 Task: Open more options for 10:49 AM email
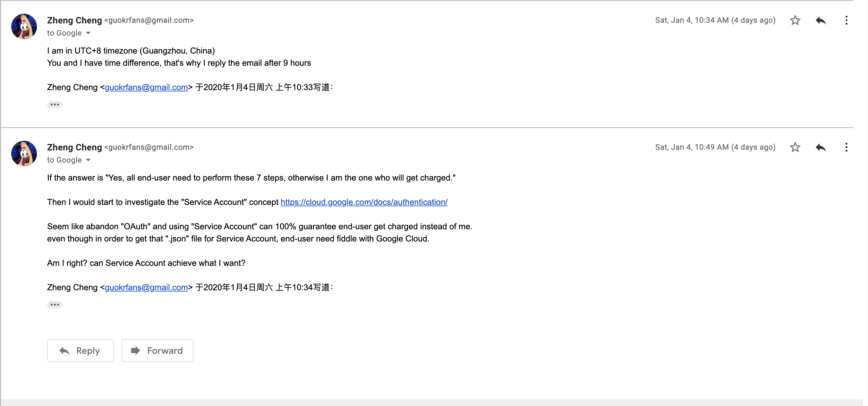(846, 147)
